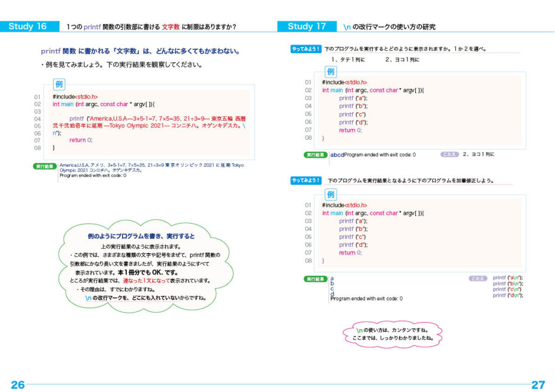Click the blue heading printf関数に書かれる「文字数」
Viewport: 555px width, 392px height.
tap(140, 51)
